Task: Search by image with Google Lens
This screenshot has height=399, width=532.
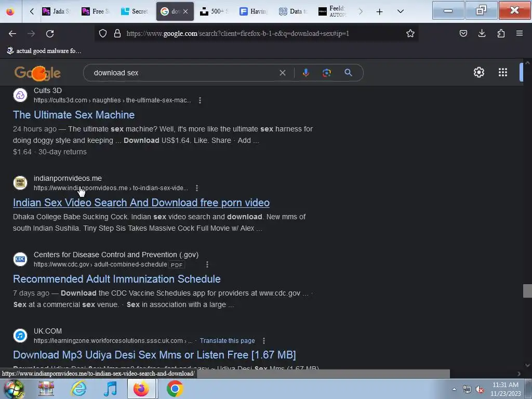Action: pyautogui.click(x=326, y=73)
